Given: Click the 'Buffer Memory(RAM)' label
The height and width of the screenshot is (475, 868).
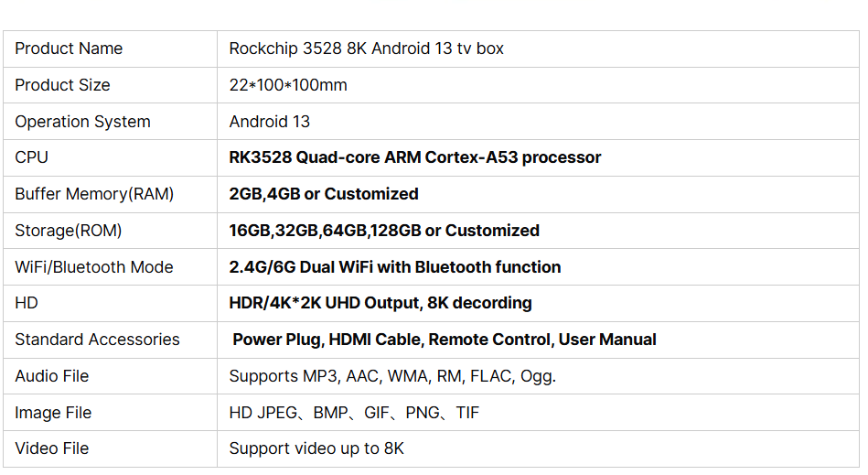Looking at the screenshot, I should 94,194.
